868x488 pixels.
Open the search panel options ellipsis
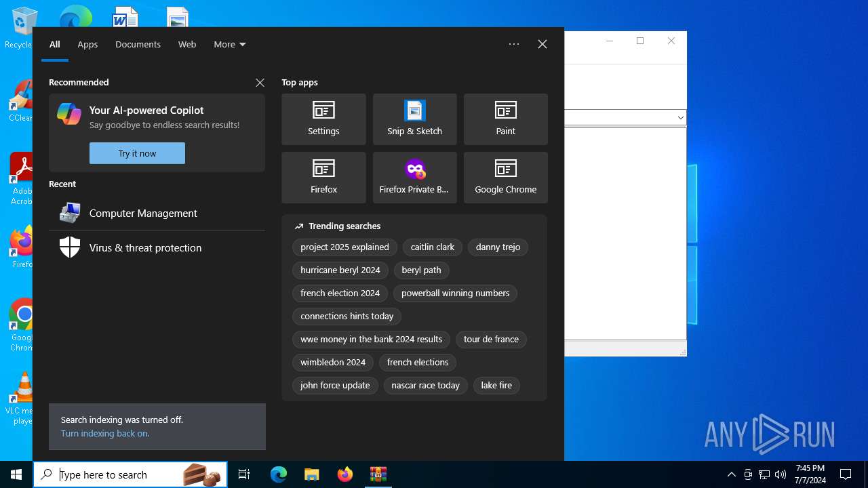(514, 44)
